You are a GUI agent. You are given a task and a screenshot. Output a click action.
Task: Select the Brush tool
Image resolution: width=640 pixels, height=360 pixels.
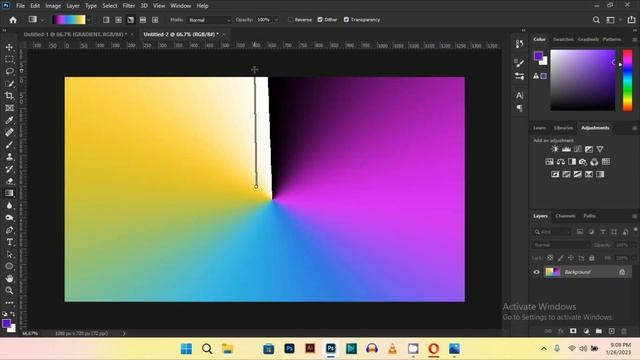click(x=9, y=145)
